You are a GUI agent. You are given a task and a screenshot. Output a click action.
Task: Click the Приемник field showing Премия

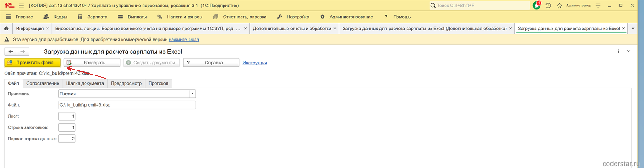124,93
